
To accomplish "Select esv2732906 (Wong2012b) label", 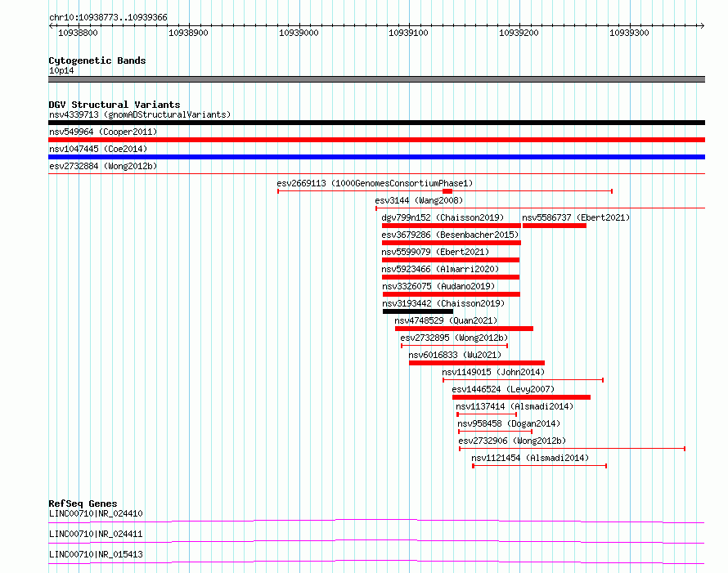I will [x=512, y=441].
